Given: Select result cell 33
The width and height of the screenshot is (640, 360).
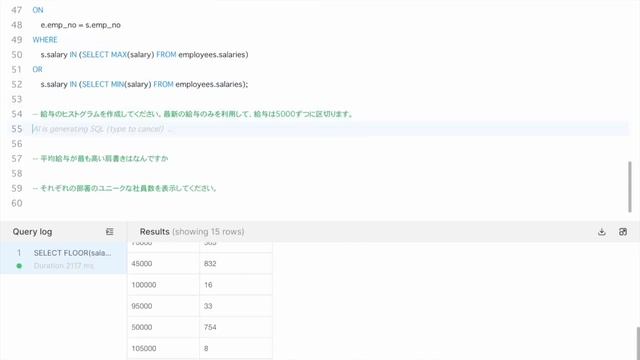Looking at the screenshot, I should point(236,306).
